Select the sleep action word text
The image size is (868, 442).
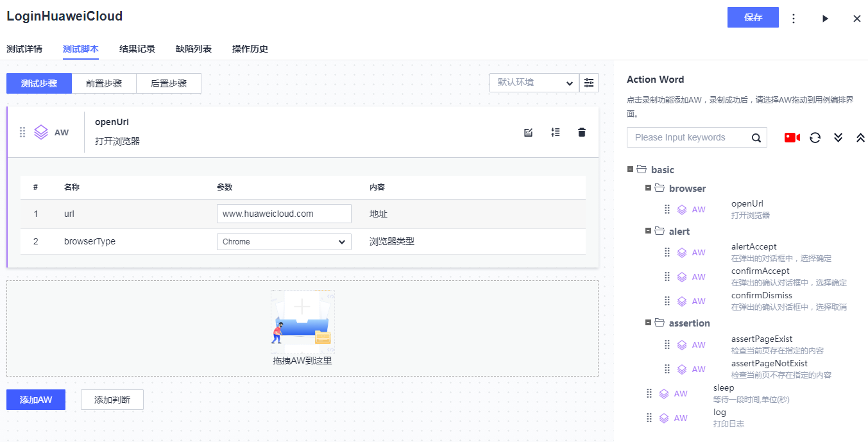click(724, 387)
